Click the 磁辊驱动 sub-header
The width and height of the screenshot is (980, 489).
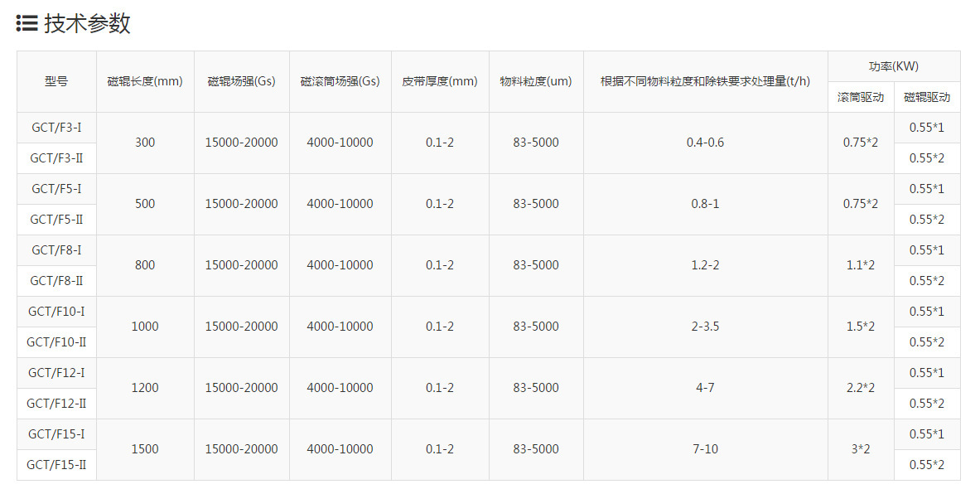(927, 97)
